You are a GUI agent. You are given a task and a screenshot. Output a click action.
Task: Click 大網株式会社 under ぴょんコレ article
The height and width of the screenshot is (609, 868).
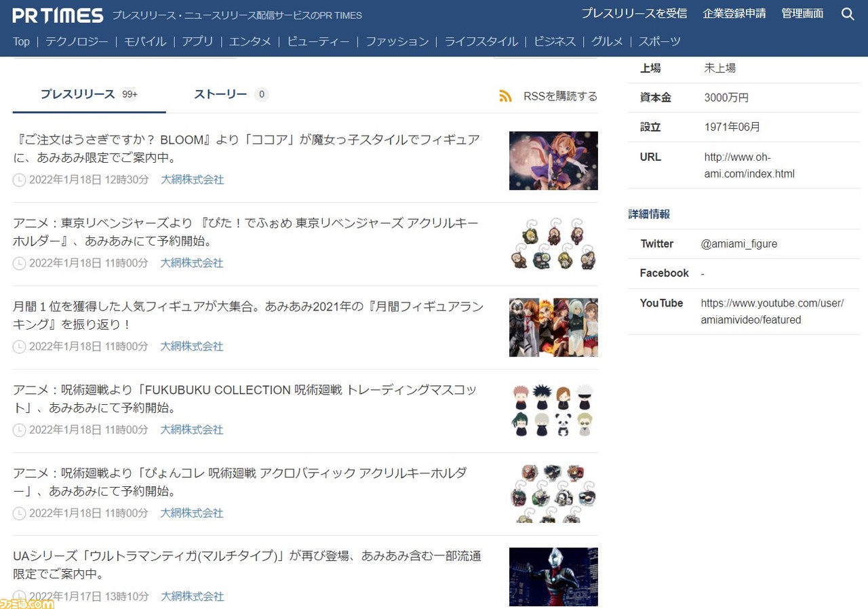[192, 513]
